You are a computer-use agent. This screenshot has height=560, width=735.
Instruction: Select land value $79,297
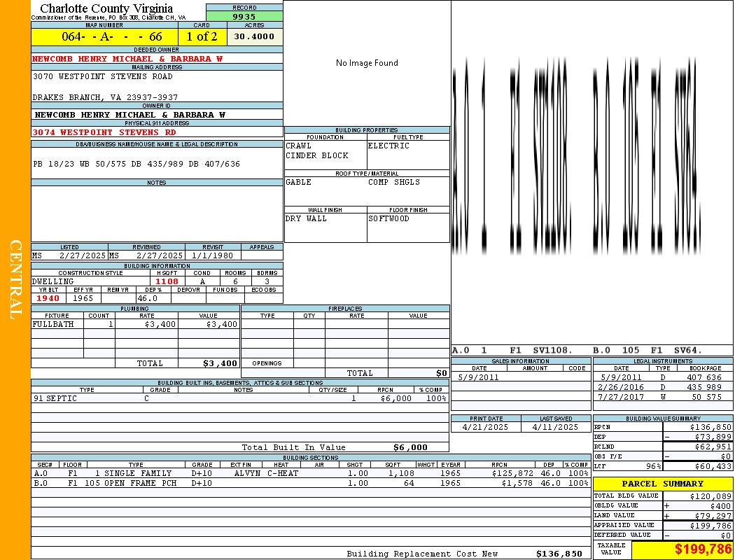(713, 515)
